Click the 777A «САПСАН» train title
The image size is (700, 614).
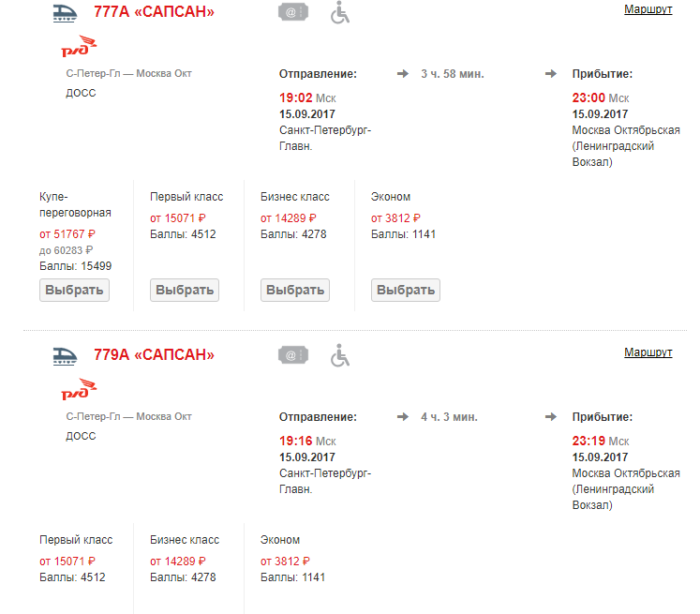tap(154, 12)
